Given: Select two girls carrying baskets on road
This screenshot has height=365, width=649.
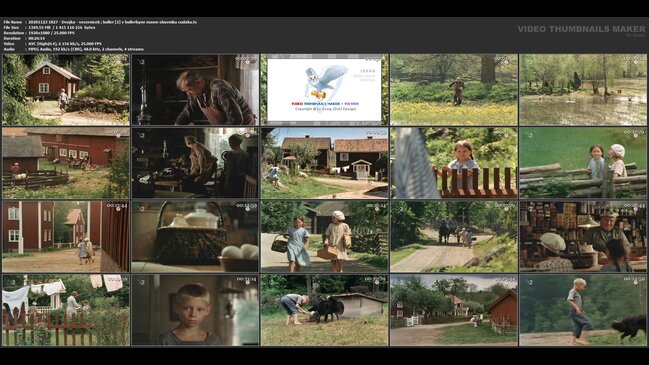Looking at the screenshot, I should [x=324, y=236].
